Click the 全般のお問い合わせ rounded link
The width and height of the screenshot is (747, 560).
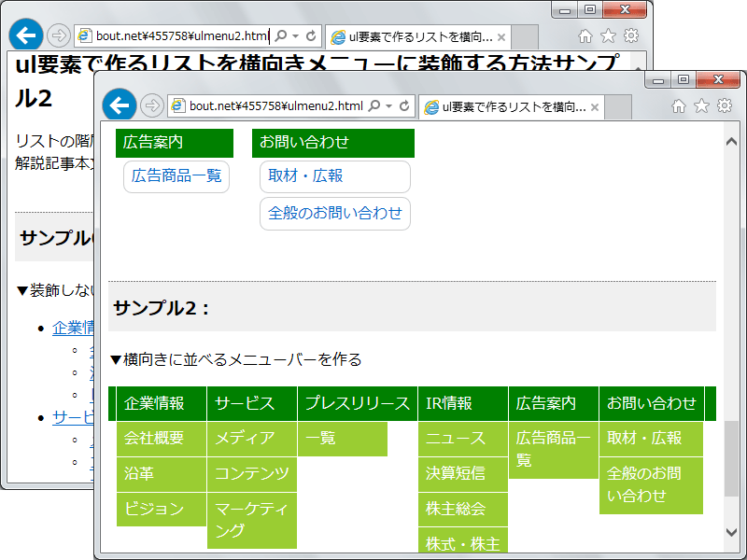click(x=334, y=213)
